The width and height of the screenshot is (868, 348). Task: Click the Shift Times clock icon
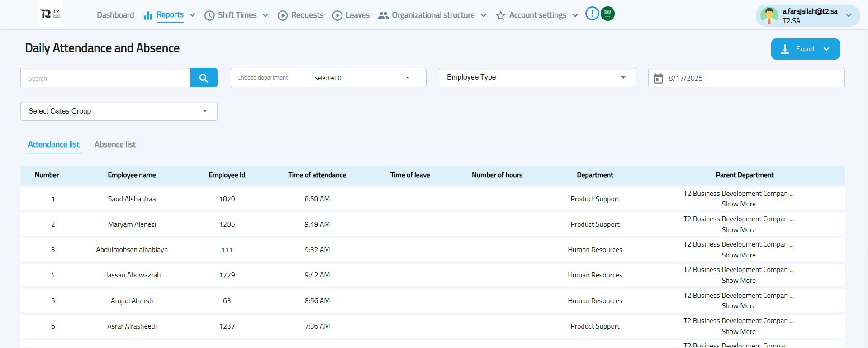[x=209, y=16]
